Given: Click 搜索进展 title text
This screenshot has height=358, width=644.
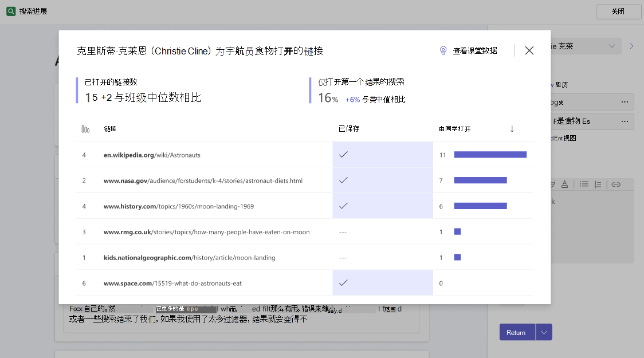Looking at the screenshot, I should (33, 11).
